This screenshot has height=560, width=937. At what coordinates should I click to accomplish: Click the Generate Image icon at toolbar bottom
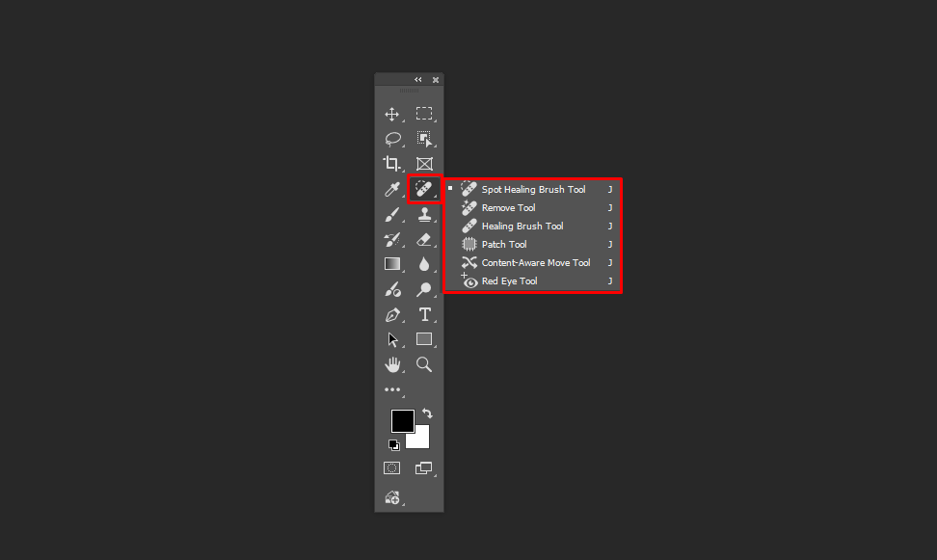point(392,497)
